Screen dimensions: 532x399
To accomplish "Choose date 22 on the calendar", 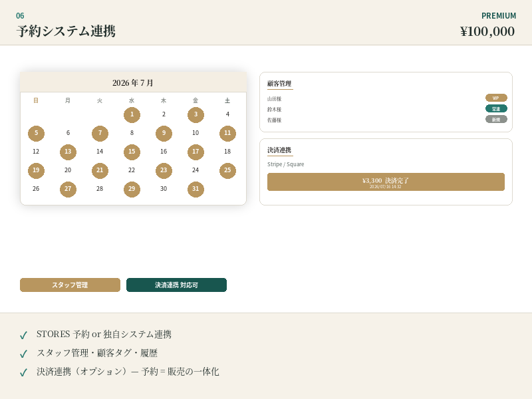I will [132, 170].
